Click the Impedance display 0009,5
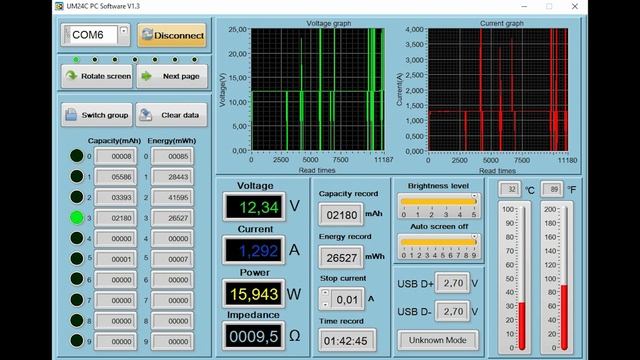640x360 pixels. (x=254, y=336)
